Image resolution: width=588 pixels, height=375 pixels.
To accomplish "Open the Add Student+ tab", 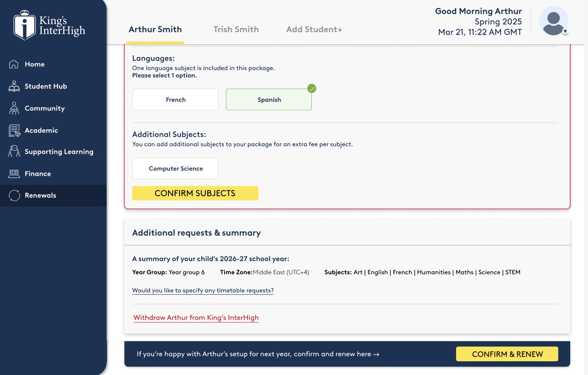I will pyautogui.click(x=314, y=29).
